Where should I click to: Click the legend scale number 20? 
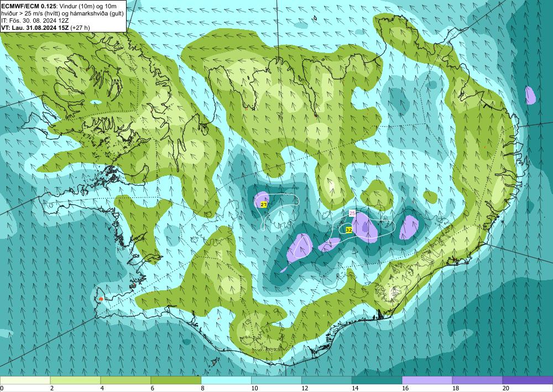pyautogui.click(x=506, y=388)
